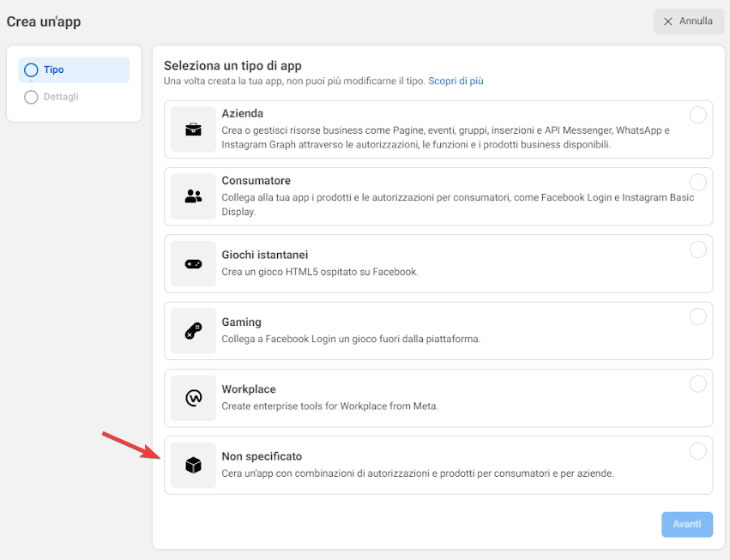Click the Avanti button

tap(687, 524)
